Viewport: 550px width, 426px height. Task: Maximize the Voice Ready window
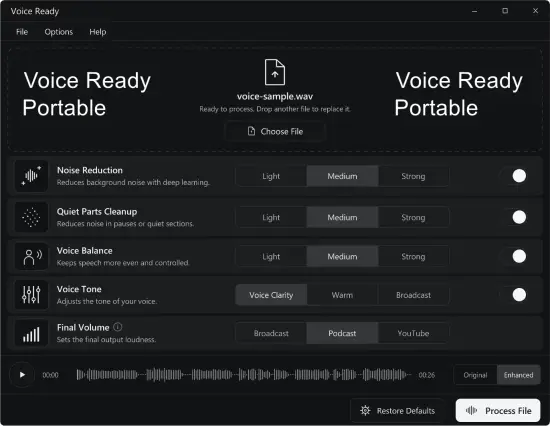pos(505,11)
